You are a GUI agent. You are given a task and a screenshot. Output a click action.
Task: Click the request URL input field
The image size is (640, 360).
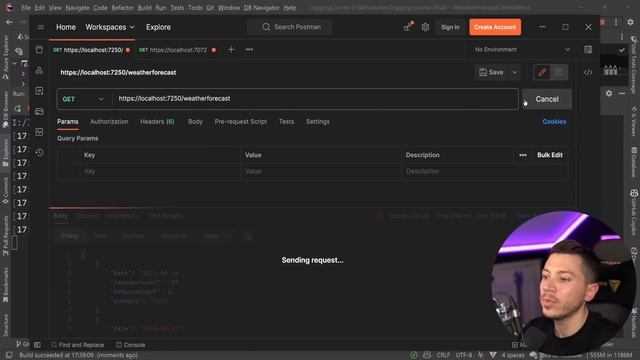tap(314, 99)
